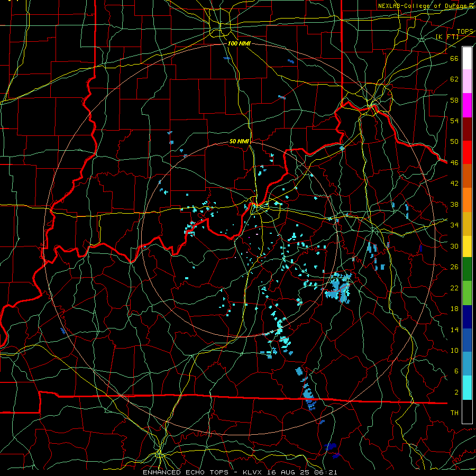This screenshot has width=476, height=476.
Task: Click the "38" legend value
Action: [x=454, y=204]
